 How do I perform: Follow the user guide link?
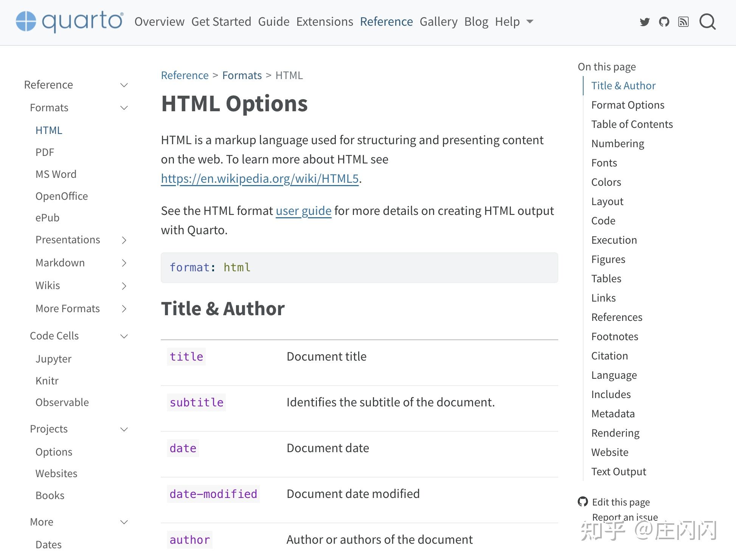[303, 211]
